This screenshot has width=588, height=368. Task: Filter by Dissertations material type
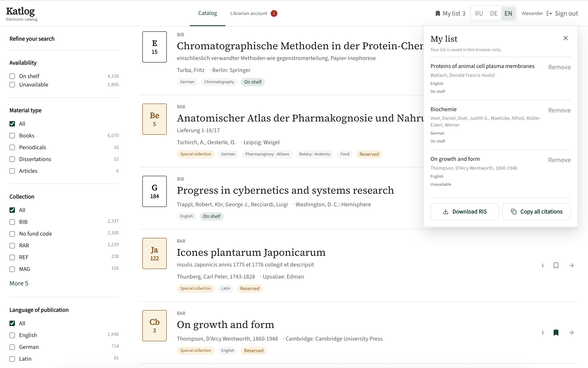pyautogui.click(x=12, y=159)
